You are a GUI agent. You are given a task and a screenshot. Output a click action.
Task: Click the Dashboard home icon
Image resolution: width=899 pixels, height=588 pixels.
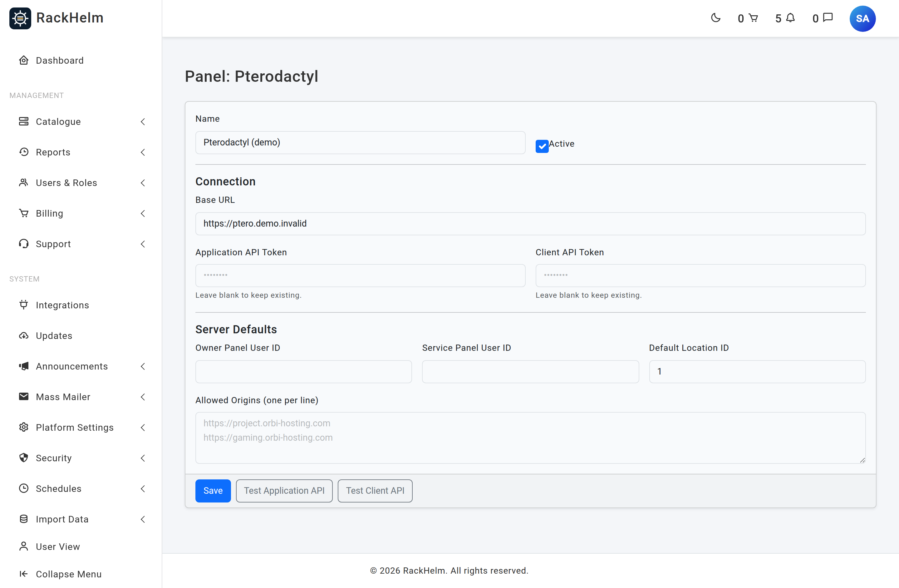pos(24,61)
